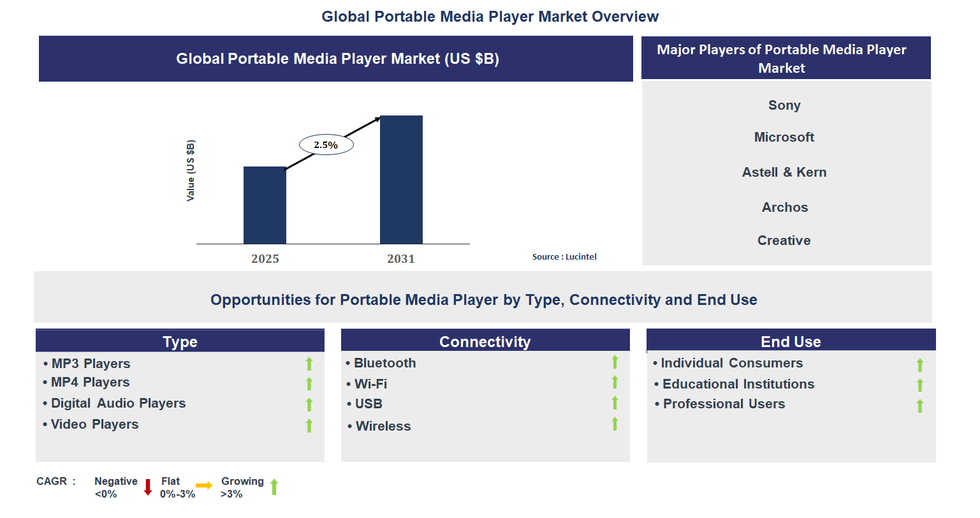Click the growth arrow next to Bluetooth
Screen dimensions: 980x518
614,362
